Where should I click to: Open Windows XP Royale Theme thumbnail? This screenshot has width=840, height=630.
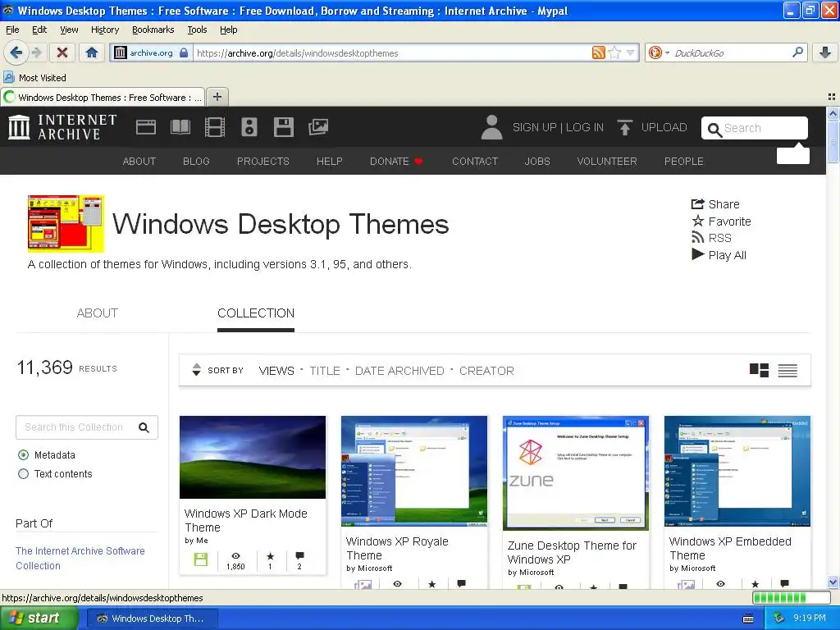click(x=414, y=471)
